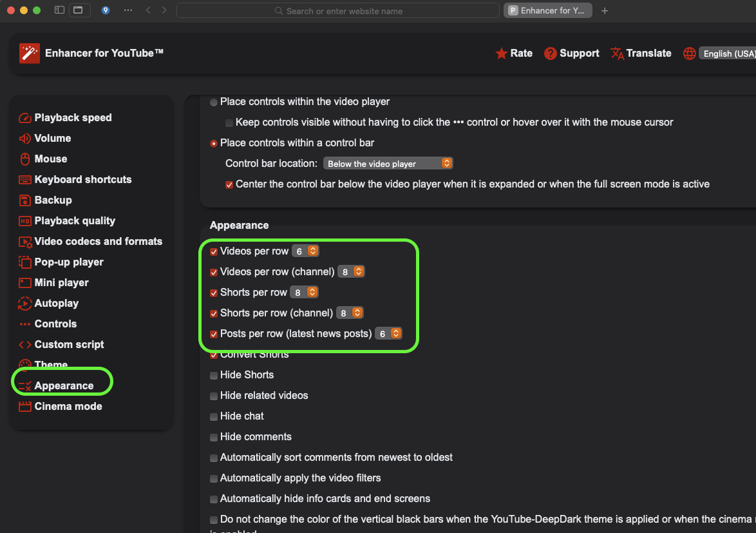Click the Rate link
Viewport: 756px width, 533px height.
point(514,53)
